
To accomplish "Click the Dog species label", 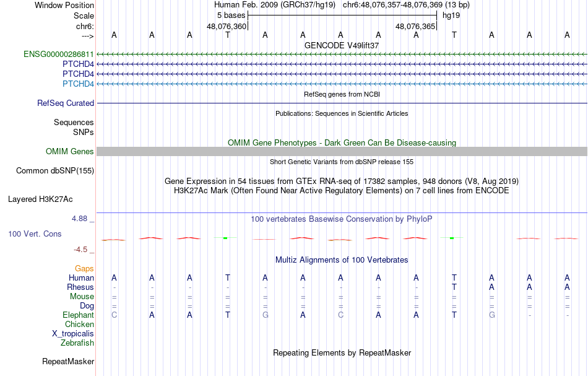I will [87, 306].
